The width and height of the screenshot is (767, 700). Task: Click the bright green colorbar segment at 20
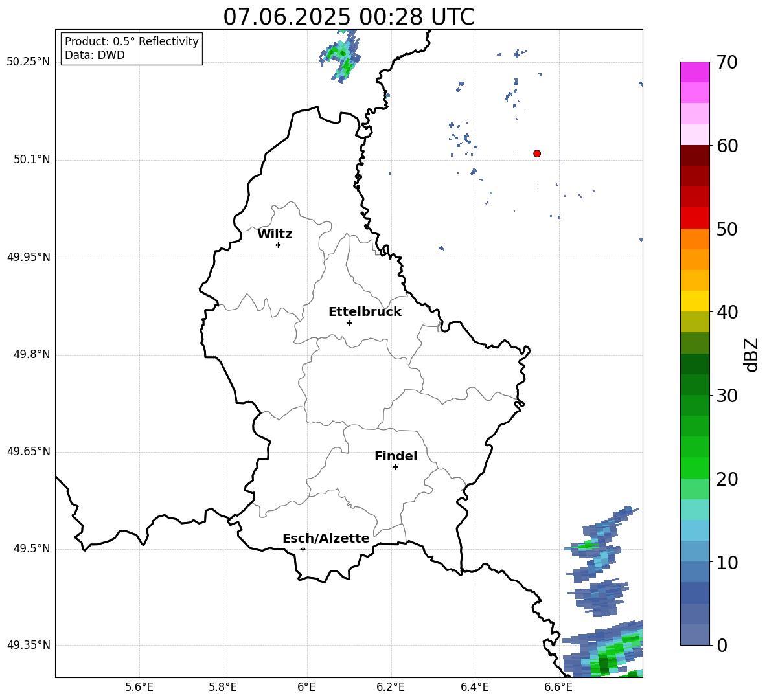[694, 468]
